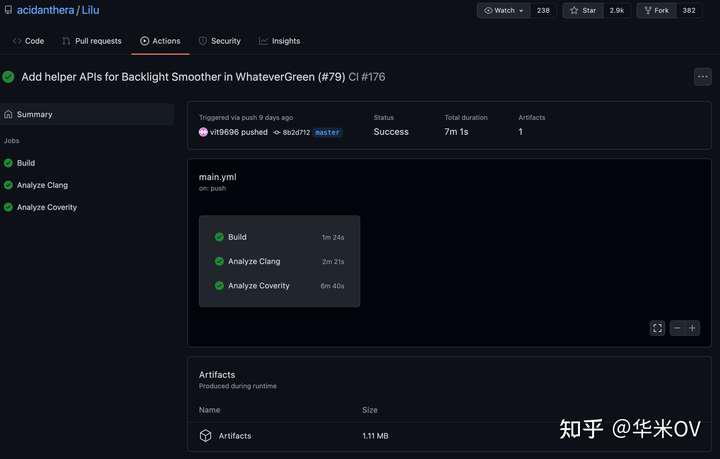Image resolution: width=720 pixels, height=459 pixels.
Task: Select Summary in the sidebar
Action: pos(87,114)
